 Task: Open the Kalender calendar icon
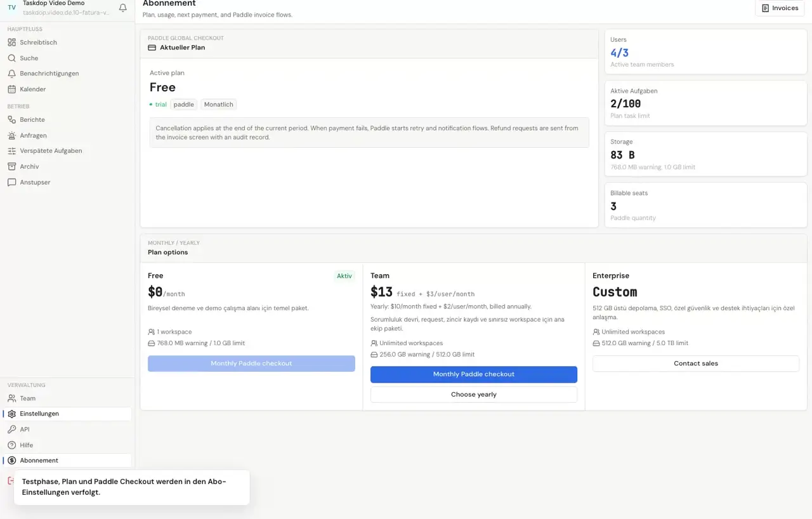click(11, 89)
